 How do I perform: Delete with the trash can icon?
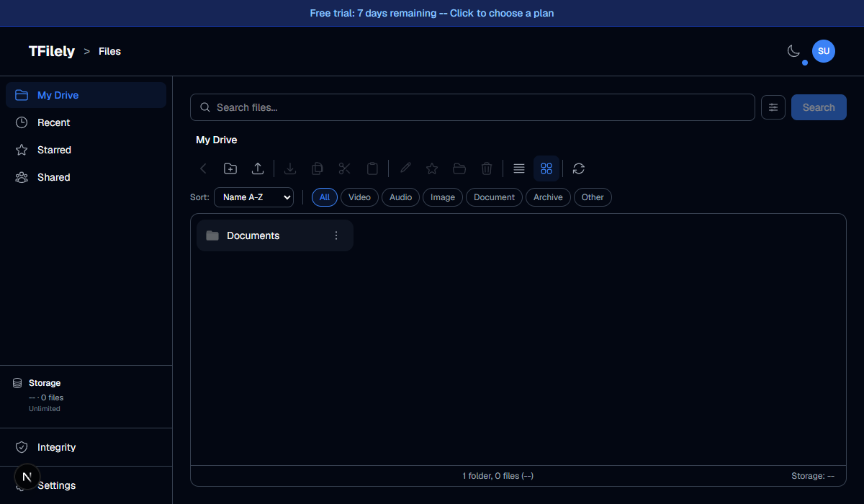[487, 168]
